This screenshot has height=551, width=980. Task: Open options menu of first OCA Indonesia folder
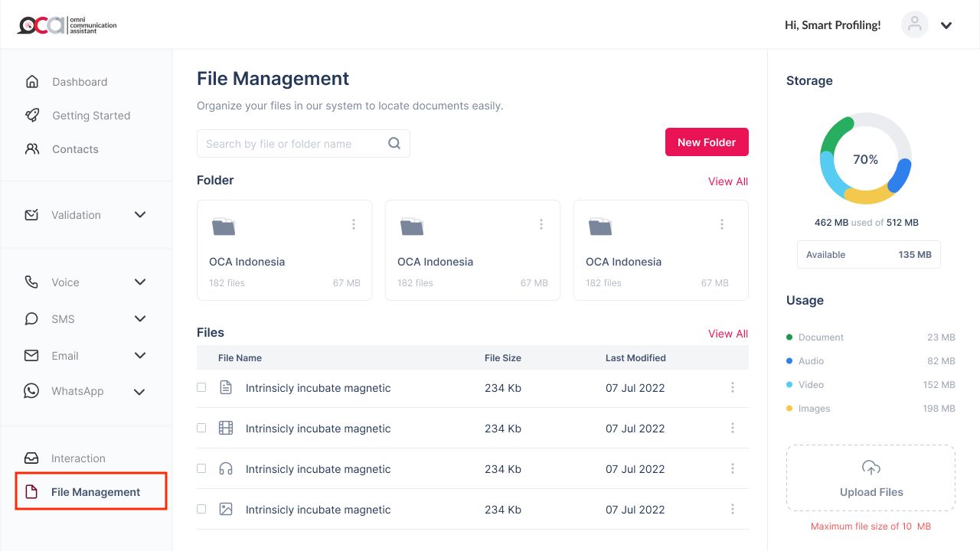354,224
